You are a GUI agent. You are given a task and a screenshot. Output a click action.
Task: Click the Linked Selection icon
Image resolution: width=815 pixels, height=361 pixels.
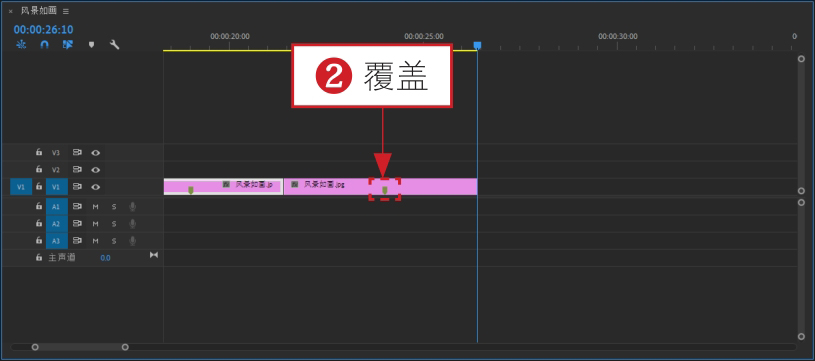tap(68, 45)
